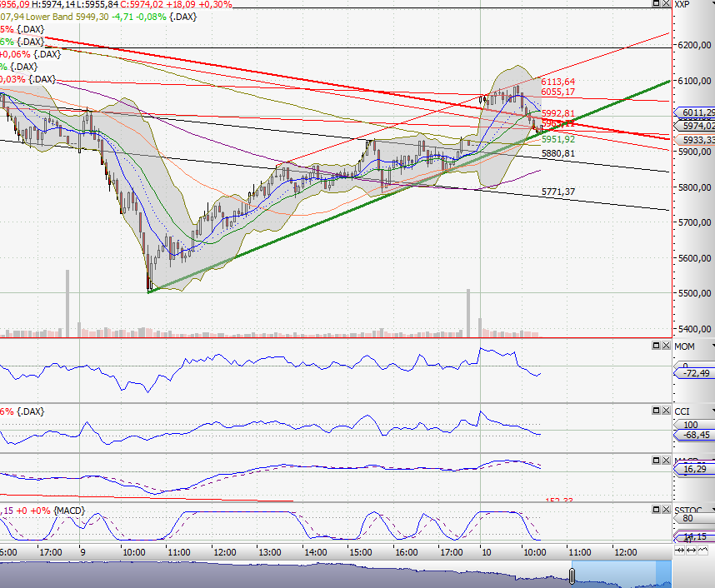Click the OHLC header line with C:5974,02
715x588 pixels.
pos(116,4)
